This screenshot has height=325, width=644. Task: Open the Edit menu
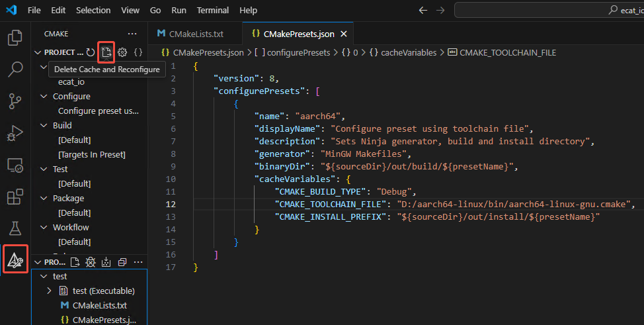click(58, 11)
